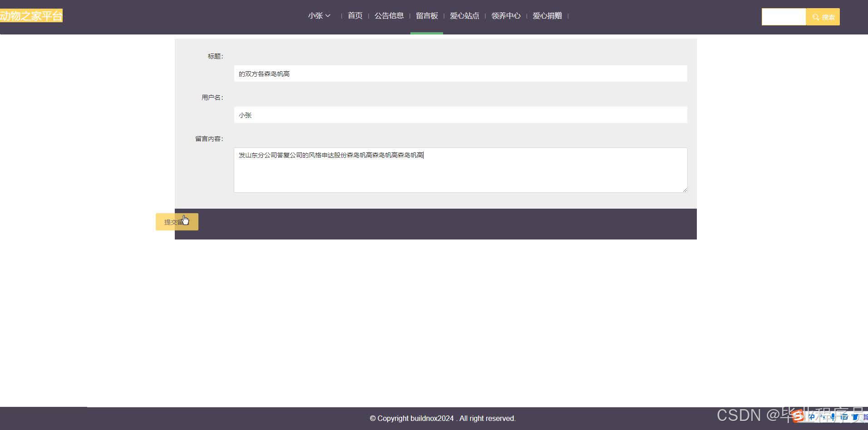The height and width of the screenshot is (430, 868).
Task: Switch to the 留言板 nav item
Action: 427,16
